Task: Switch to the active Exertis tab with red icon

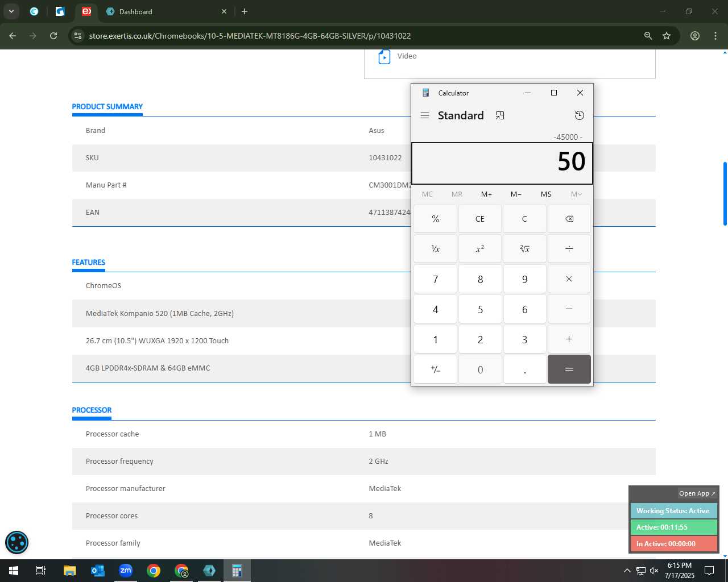Action: tap(86, 11)
